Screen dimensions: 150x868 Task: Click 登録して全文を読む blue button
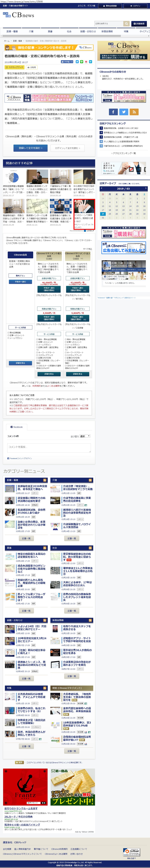coord(30,148)
